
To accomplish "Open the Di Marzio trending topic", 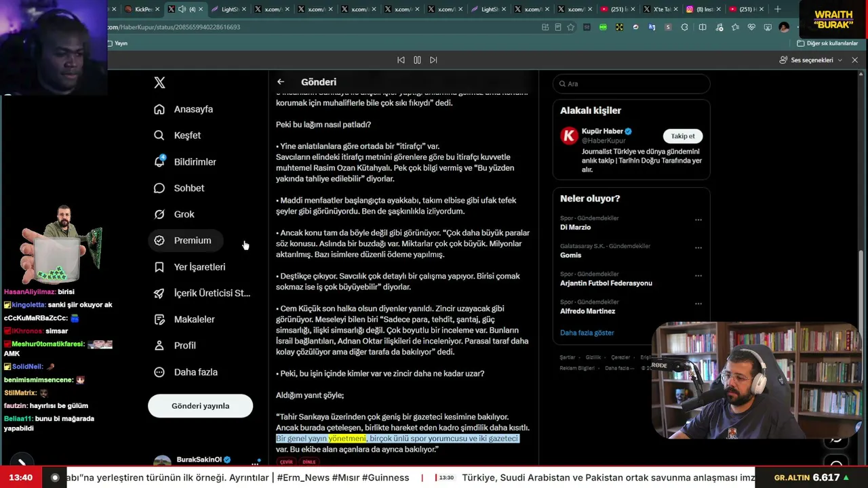I will (576, 228).
